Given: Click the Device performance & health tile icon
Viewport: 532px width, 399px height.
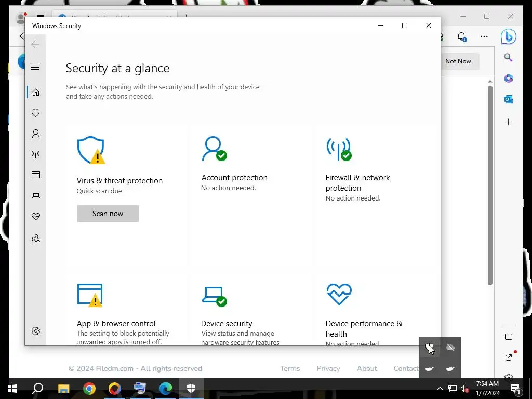Looking at the screenshot, I should point(339,294).
